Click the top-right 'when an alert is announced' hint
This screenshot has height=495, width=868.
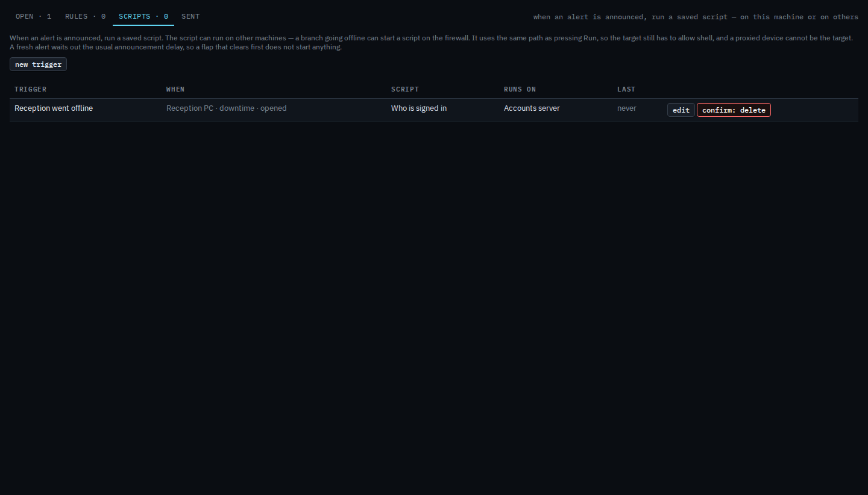pos(696,17)
